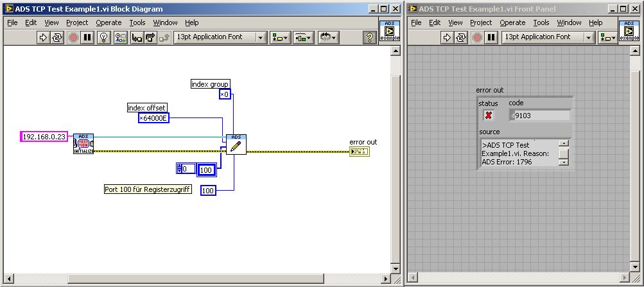Open Project menu in Block Diagram window
Screen dimensions: 644x287
(77, 22)
